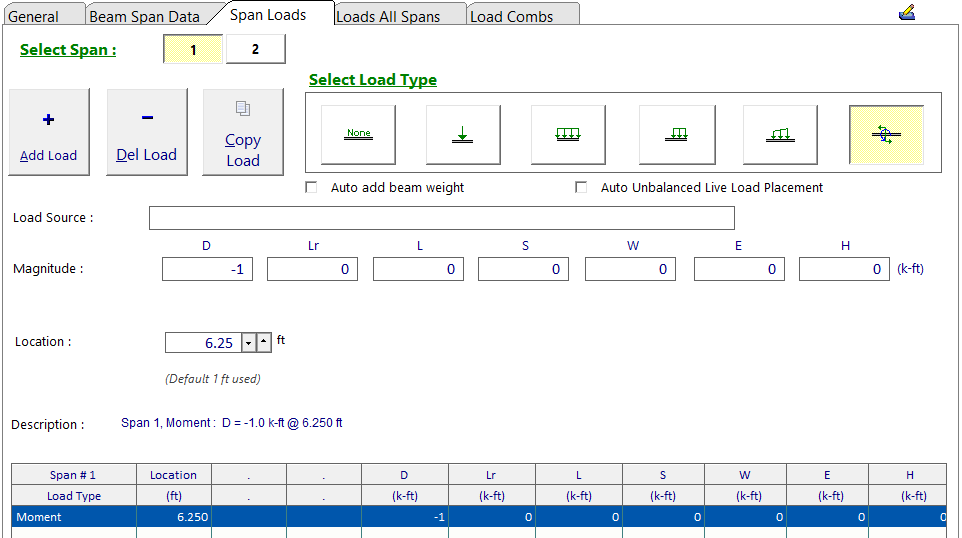The height and width of the screenshot is (538, 962).
Task: Edit the D magnitude field showing -1
Action: (207, 269)
